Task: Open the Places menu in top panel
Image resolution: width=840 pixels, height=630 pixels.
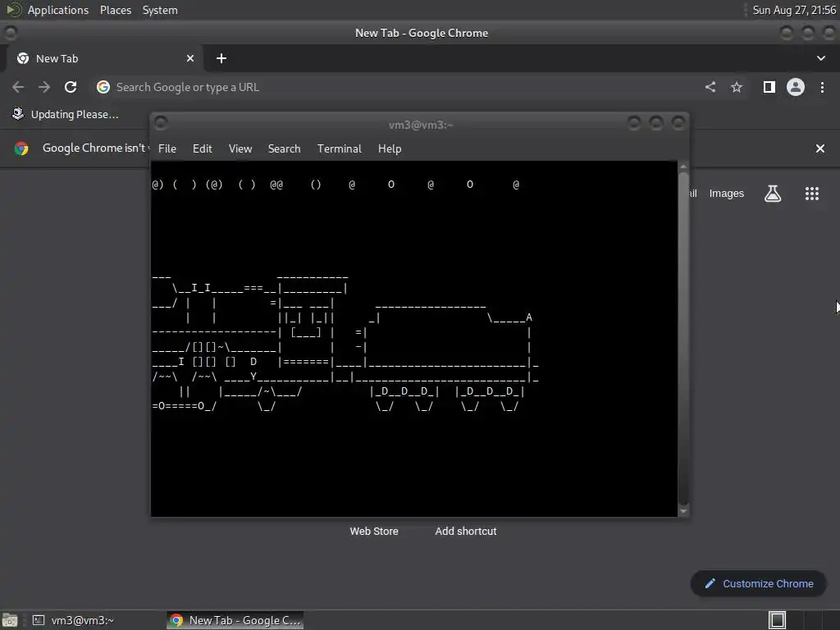Action: (x=116, y=10)
